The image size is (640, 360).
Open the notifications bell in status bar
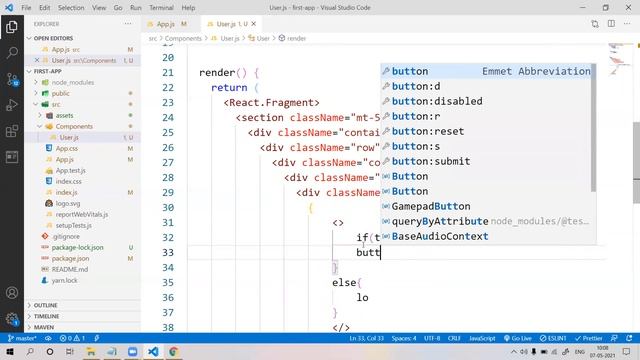(x=629, y=338)
